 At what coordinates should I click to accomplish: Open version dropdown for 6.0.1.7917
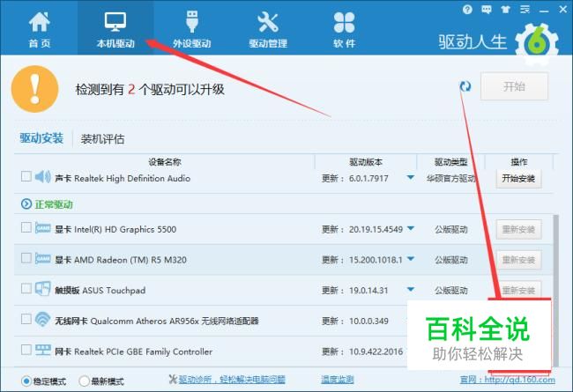pyautogui.click(x=411, y=178)
